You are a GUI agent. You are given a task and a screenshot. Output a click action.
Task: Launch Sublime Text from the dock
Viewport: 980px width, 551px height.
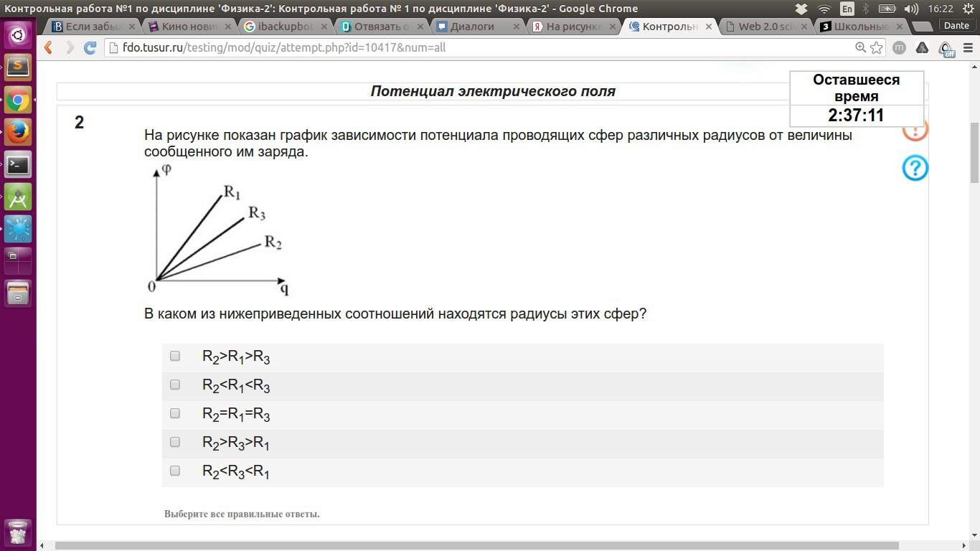click(x=18, y=67)
